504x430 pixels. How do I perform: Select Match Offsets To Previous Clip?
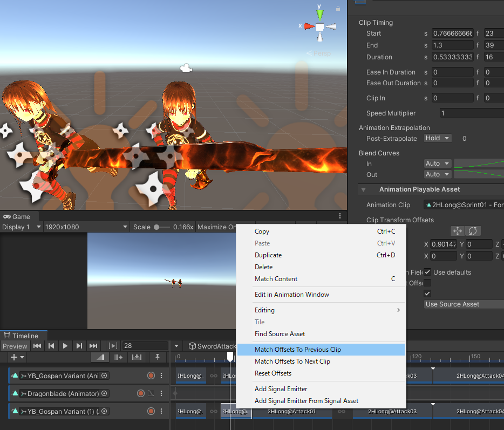(x=321, y=350)
